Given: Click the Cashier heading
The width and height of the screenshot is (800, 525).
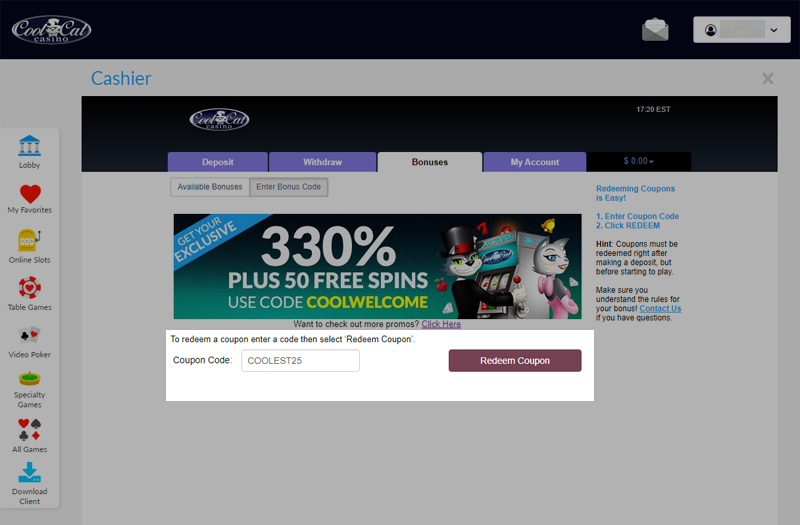Looking at the screenshot, I should [121, 79].
